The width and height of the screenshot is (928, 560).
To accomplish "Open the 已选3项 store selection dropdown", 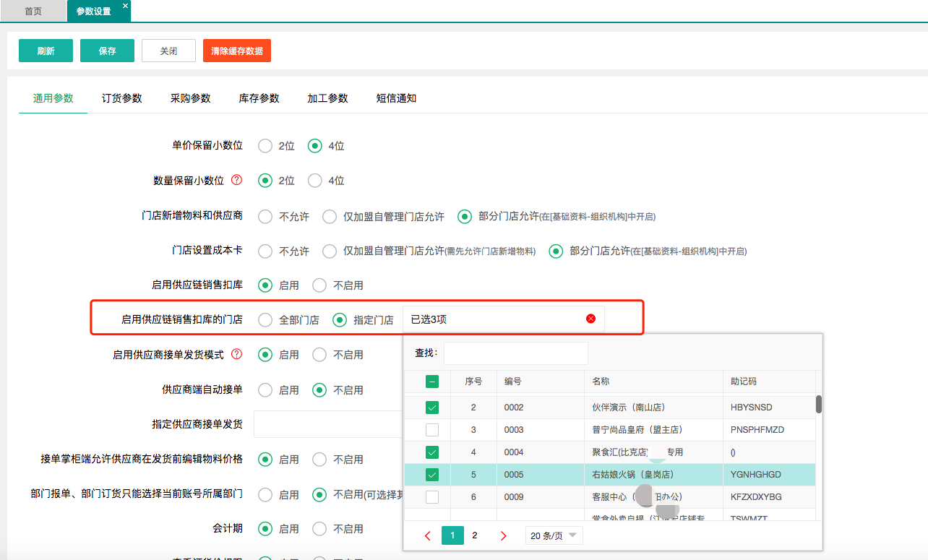I will click(x=503, y=319).
